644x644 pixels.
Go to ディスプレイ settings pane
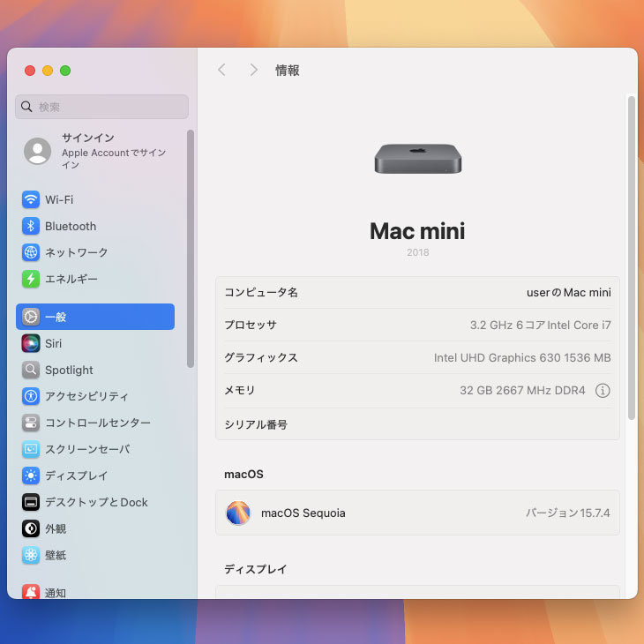[x=76, y=476]
